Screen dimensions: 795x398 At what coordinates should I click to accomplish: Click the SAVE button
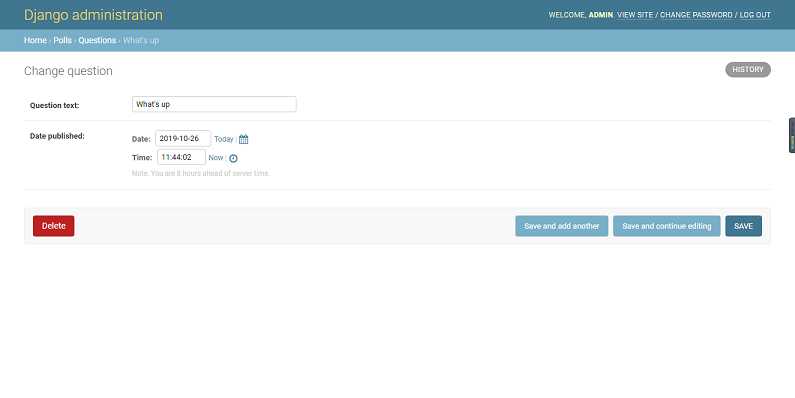coord(743,226)
